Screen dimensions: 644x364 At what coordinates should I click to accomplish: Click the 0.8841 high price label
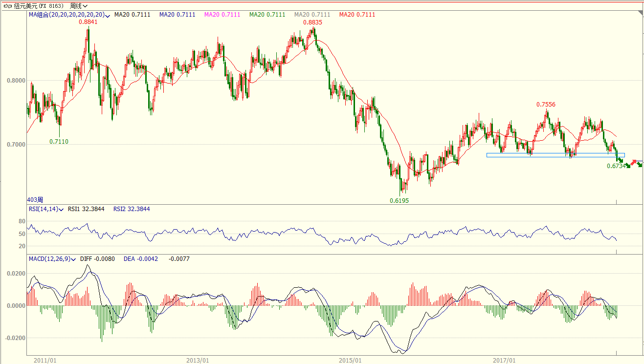(88, 22)
